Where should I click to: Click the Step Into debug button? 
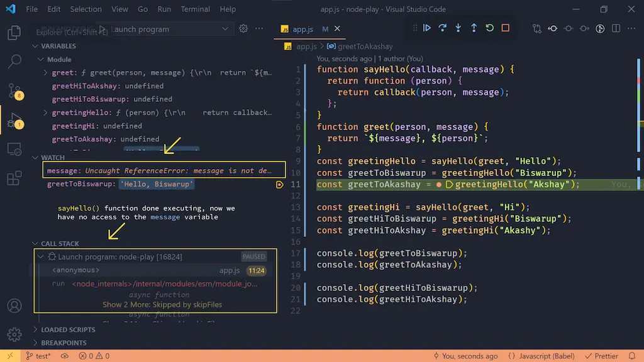coord(458,28)
